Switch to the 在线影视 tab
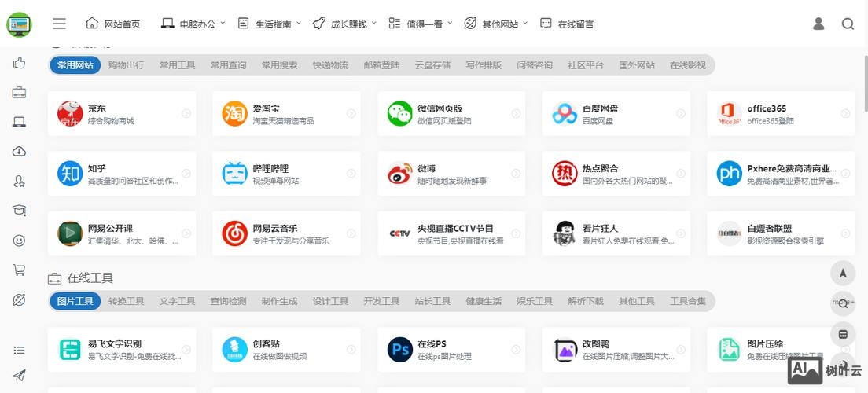The width and height of the screenshot is (868, 393). pyautogui.click(x=688, y=64)
